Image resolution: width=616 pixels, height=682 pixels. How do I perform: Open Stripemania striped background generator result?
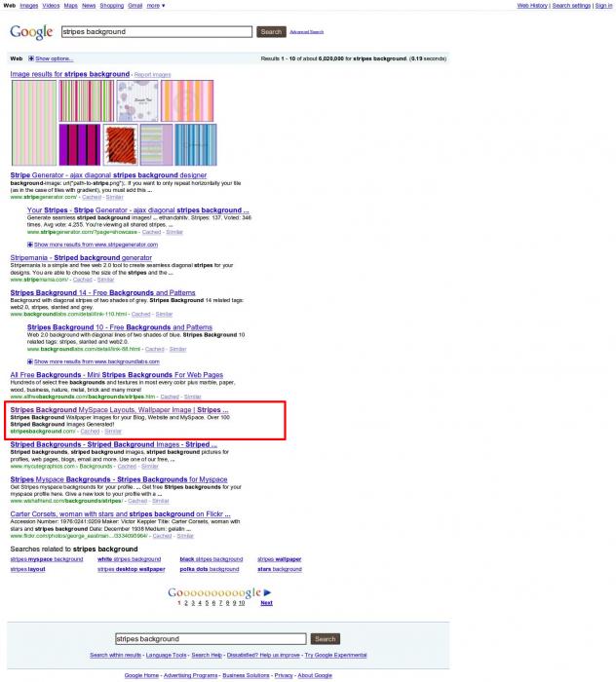coord(81,258)
